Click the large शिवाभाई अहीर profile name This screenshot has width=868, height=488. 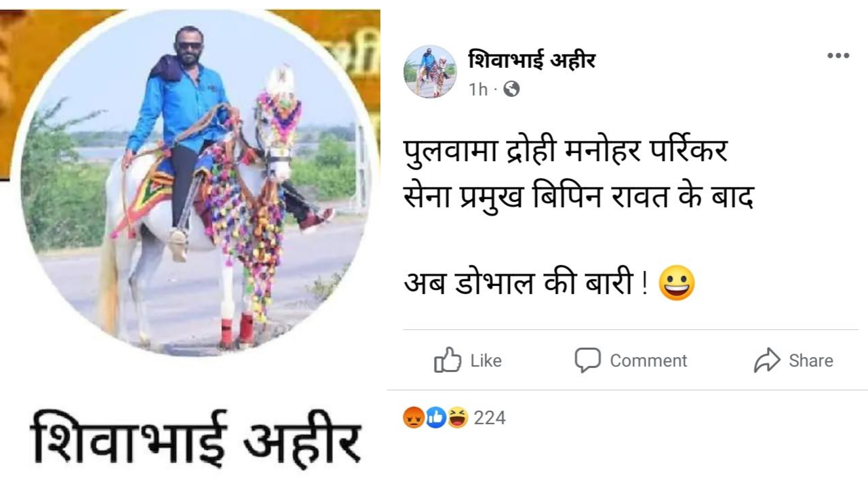(195, 436)
